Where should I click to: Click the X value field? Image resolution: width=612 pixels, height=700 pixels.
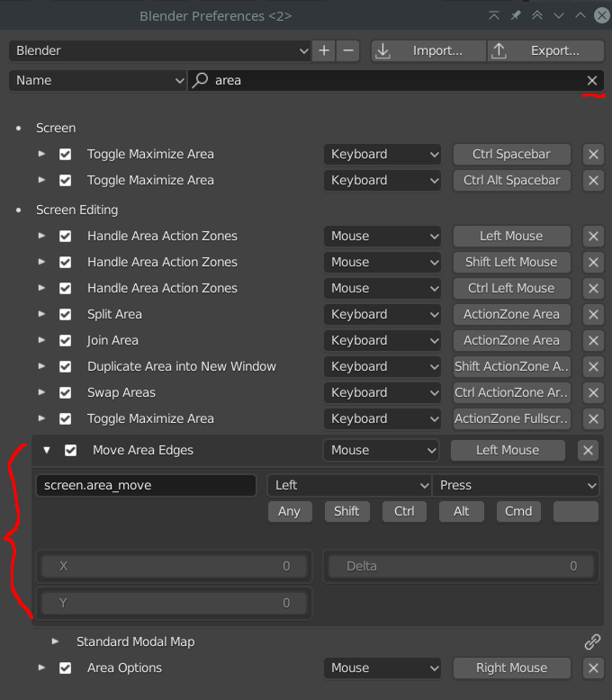(175, 567)
